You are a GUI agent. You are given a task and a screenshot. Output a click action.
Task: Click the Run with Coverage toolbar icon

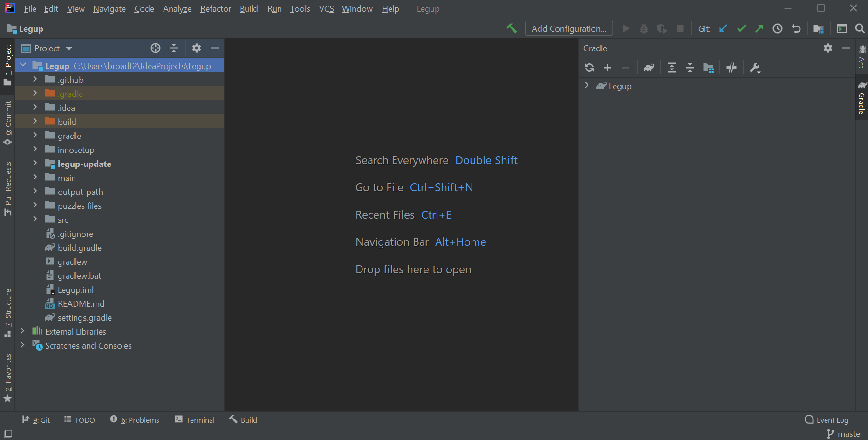(x=662, y=28)
